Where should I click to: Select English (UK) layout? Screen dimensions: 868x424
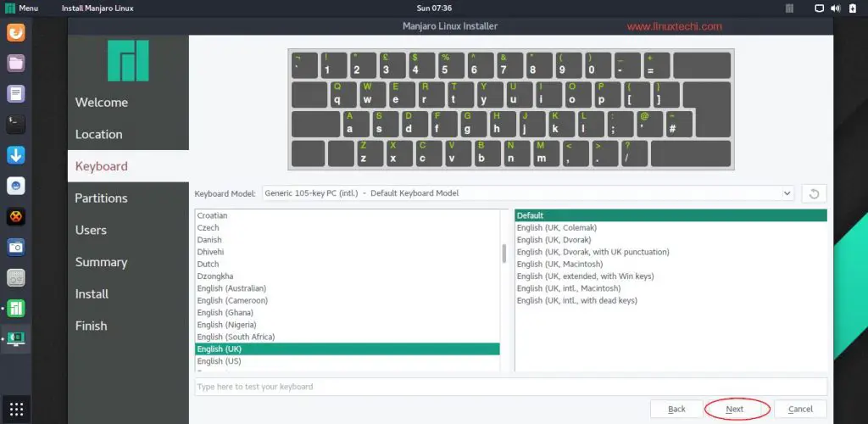point(347,349)
